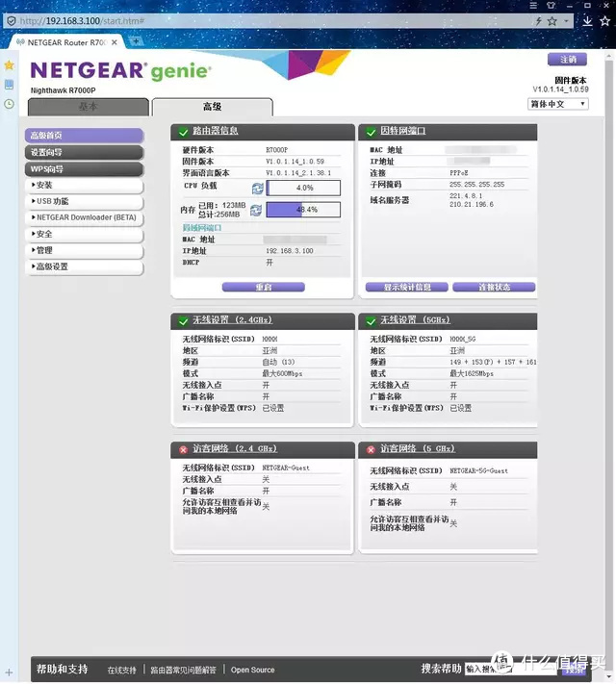Open the browser downloads icon
Screen dimensions: 616x684
(588, 20)
